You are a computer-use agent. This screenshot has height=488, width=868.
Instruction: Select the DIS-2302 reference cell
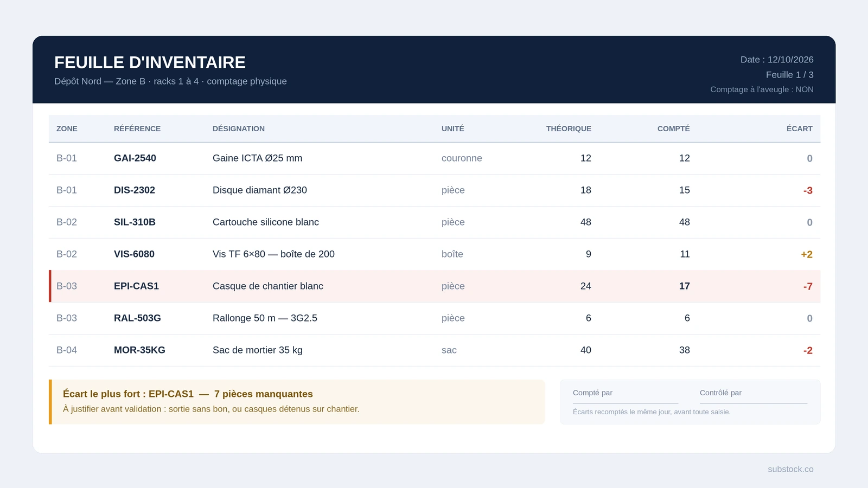(x=135, y=190)
